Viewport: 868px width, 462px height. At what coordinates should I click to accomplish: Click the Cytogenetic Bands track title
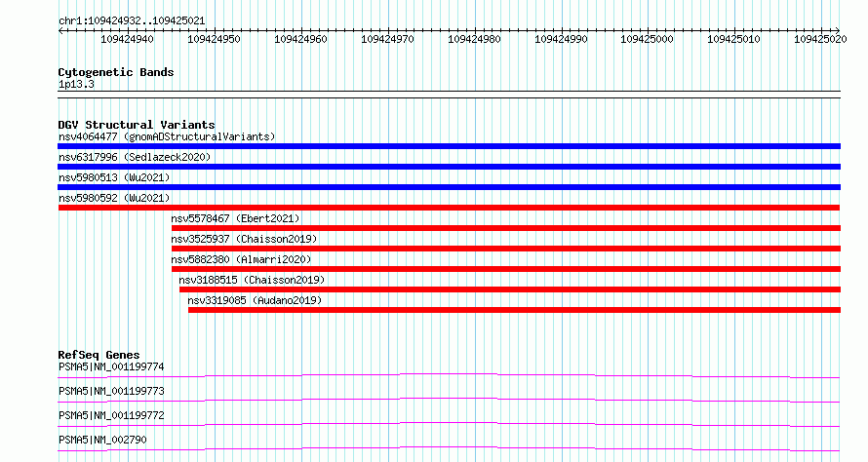point(116,72)
